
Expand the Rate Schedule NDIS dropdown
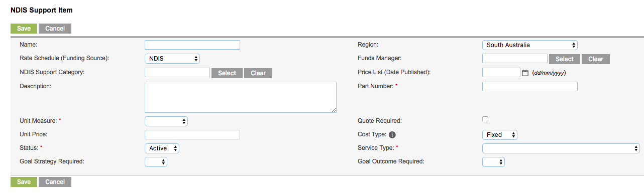172,59
